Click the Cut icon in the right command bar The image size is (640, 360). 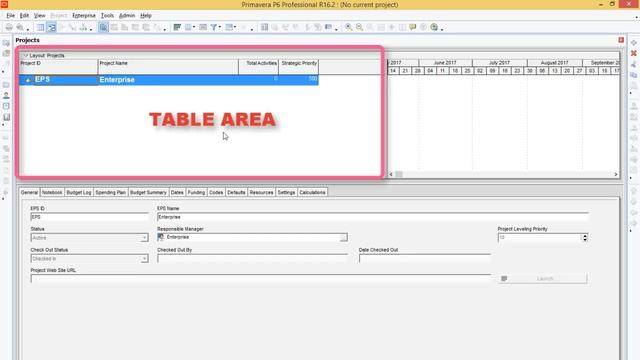click(633, 64)
